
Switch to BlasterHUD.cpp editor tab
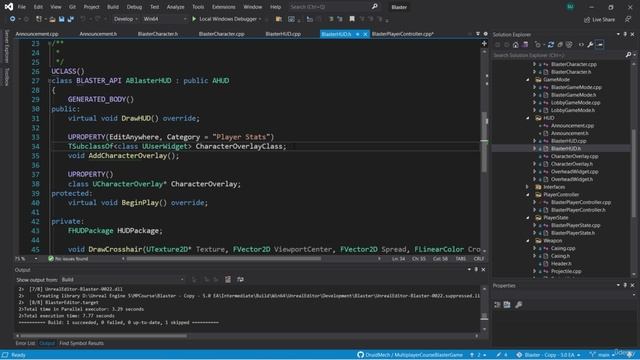pyautogui.click(x=283, y=34)
